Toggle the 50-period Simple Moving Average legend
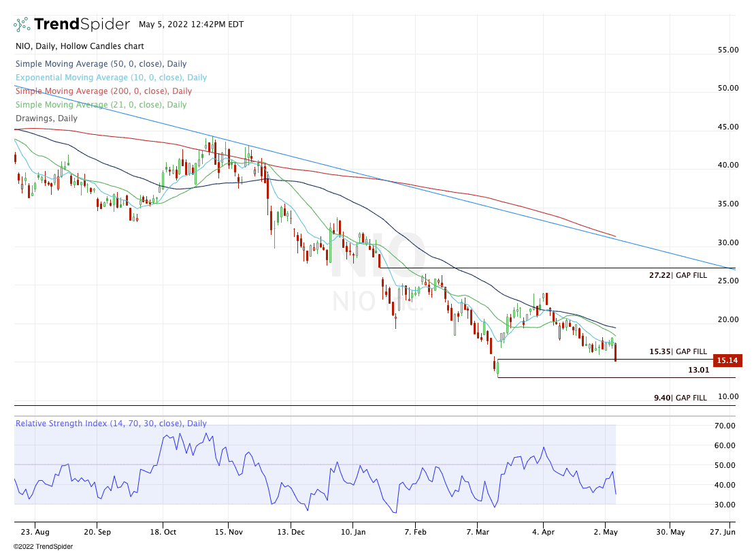 101,64
